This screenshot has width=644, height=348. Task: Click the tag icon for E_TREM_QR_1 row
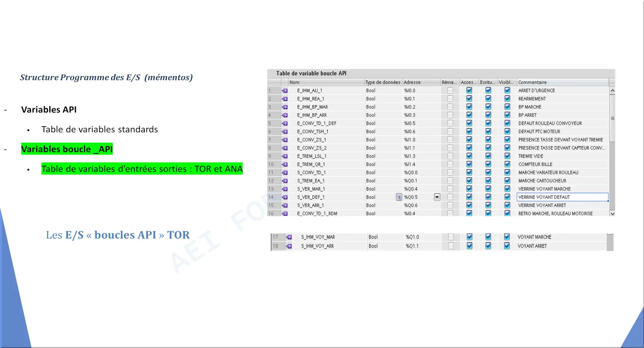pos(284,164)
